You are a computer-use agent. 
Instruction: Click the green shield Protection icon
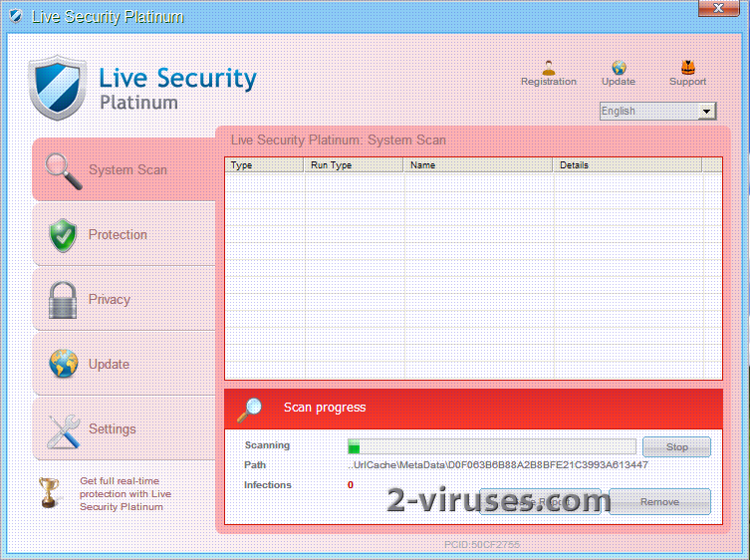pos(63,235)
